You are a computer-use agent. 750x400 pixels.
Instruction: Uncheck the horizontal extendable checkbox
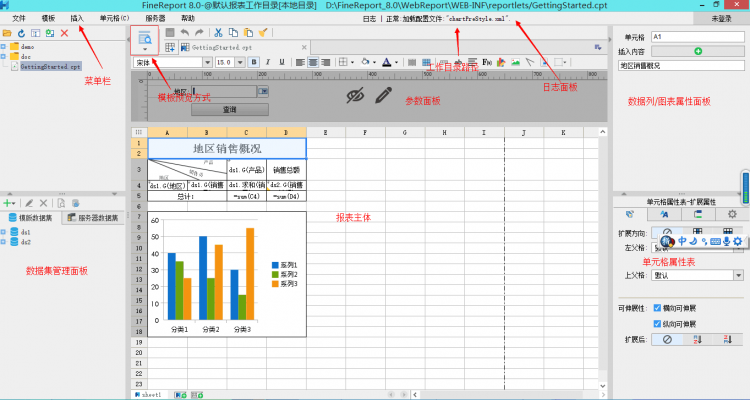point(657,308)
